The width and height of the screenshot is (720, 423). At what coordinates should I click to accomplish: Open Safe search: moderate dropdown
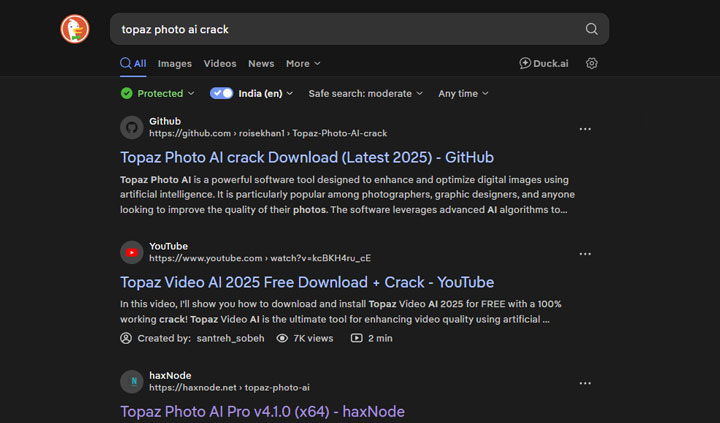coord(366,93)
